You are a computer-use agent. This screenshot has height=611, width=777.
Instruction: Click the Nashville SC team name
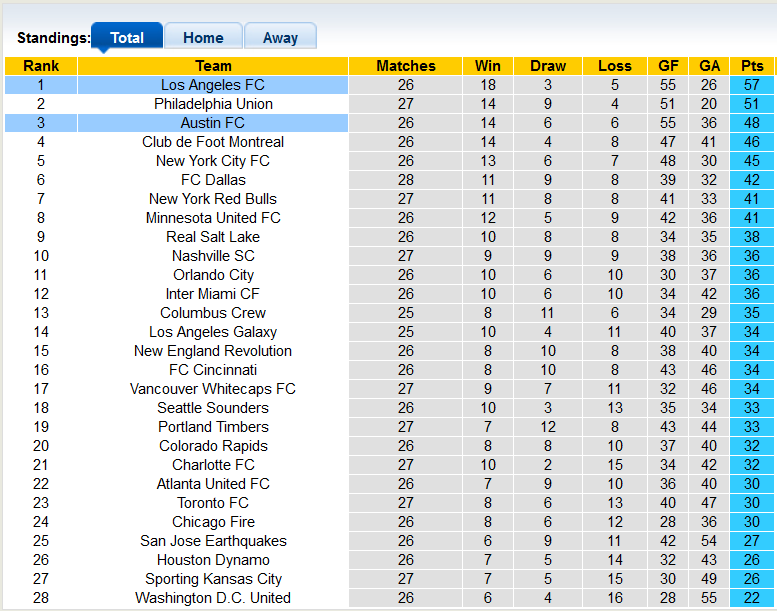point(213,256)
